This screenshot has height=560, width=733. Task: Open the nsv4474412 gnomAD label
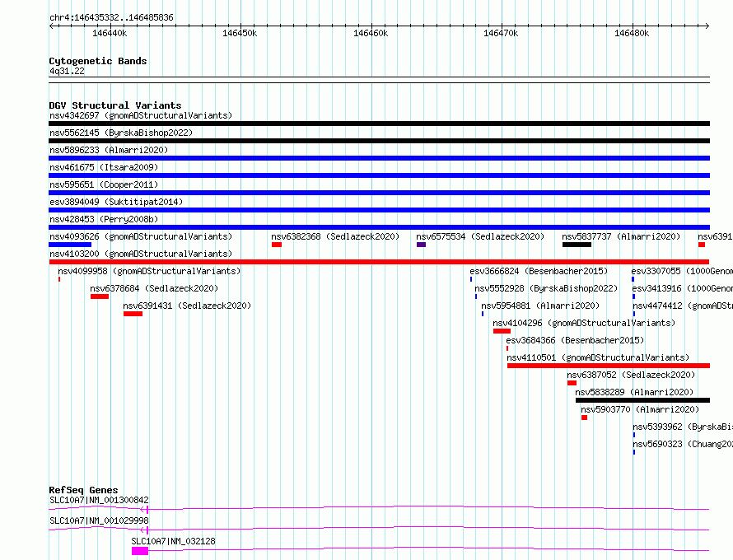point(683,306)
